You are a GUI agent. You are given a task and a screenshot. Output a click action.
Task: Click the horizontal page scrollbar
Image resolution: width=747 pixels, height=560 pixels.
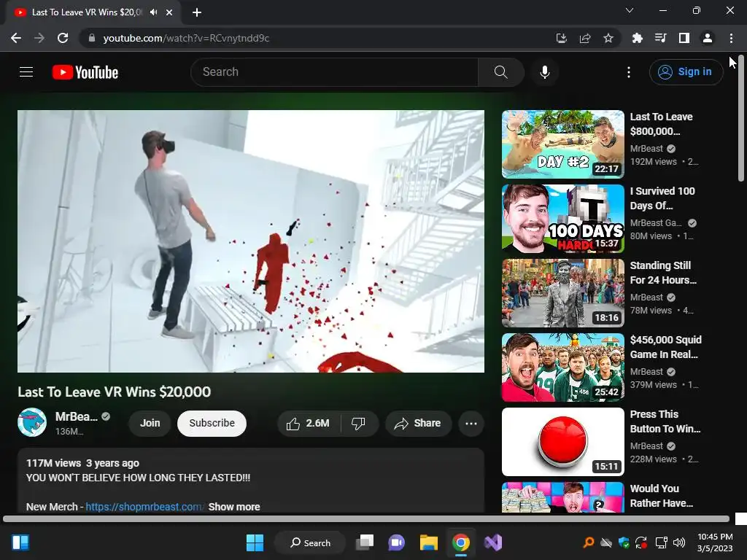[x=366, y=518]
